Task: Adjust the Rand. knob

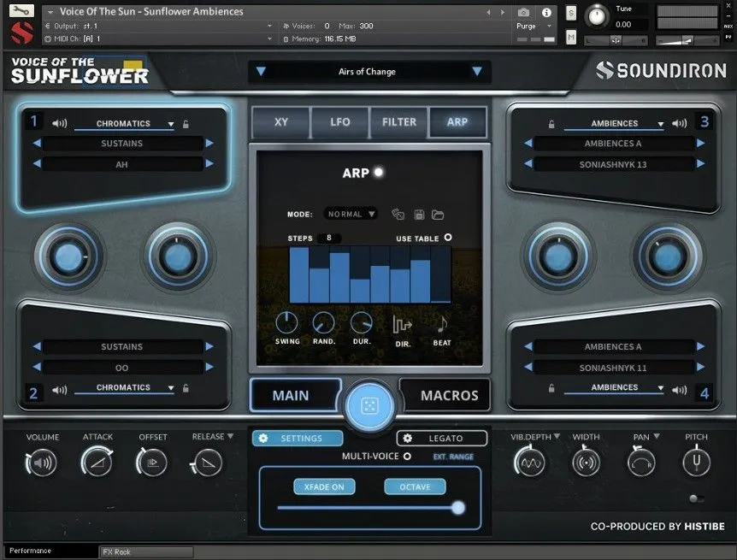Action: 323,323
